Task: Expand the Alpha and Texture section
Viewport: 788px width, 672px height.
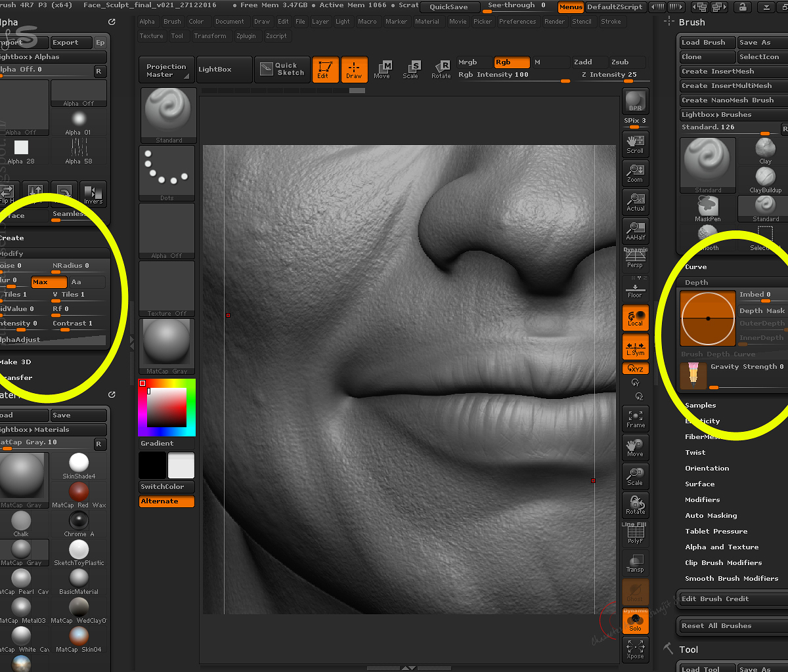Action: [721, 547]
